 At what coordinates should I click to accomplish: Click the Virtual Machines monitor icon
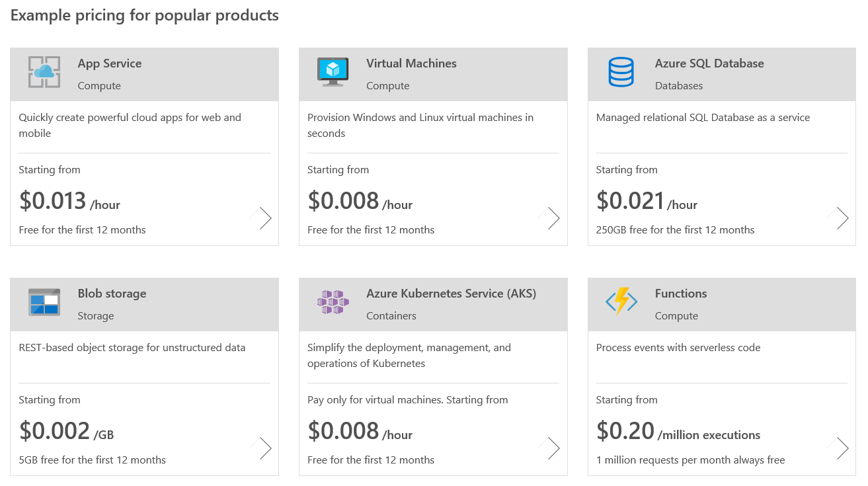click(333, 72)
